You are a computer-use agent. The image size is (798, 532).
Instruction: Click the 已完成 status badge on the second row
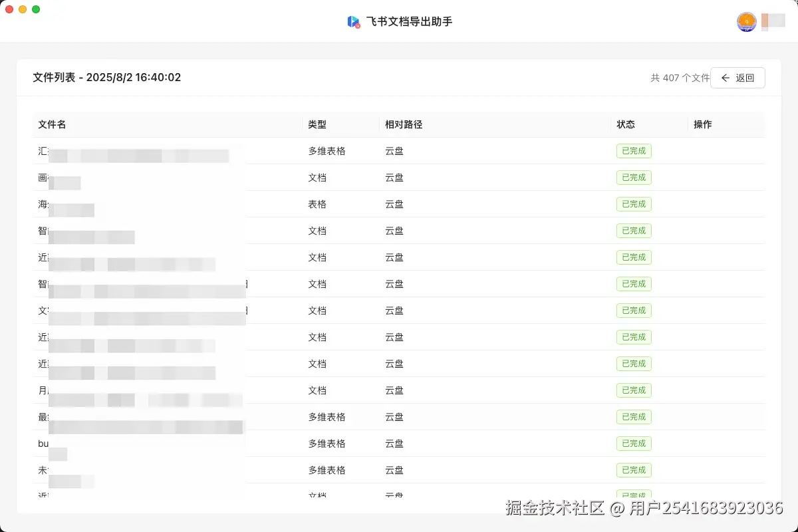[634, 178]
